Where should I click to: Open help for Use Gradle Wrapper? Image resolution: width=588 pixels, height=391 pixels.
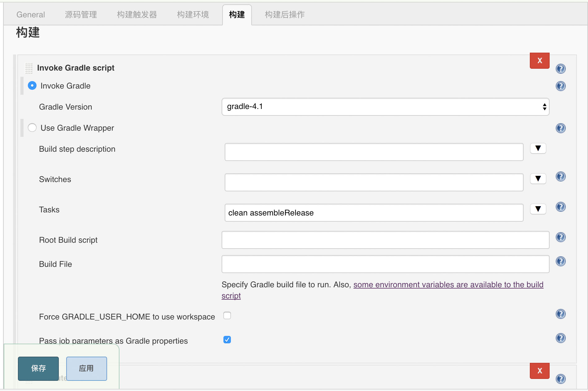(x=560, y=128)
